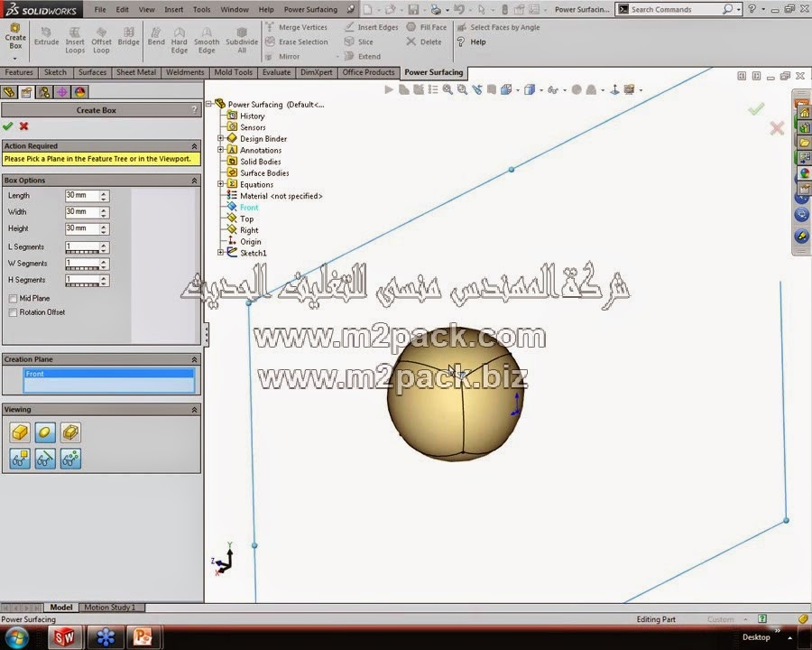This screenshot has width=812, height=650.
Task: Click Select Faces by Angle
Action: [x=498, y=27]
